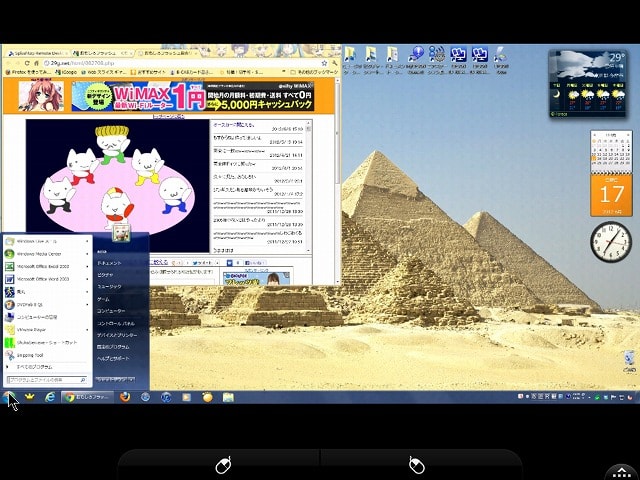Launch the Snipping Tool
640x480 pixels.
(47, 355)
